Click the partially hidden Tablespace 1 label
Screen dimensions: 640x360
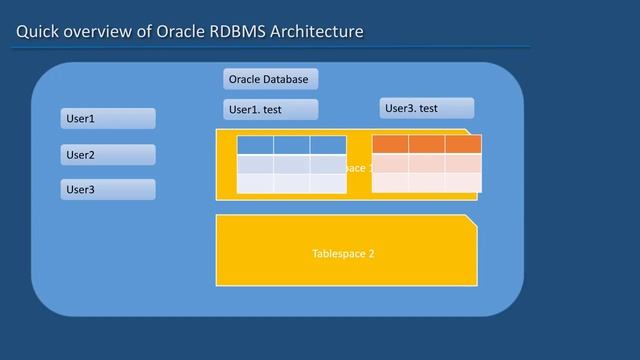coord(359,168)
